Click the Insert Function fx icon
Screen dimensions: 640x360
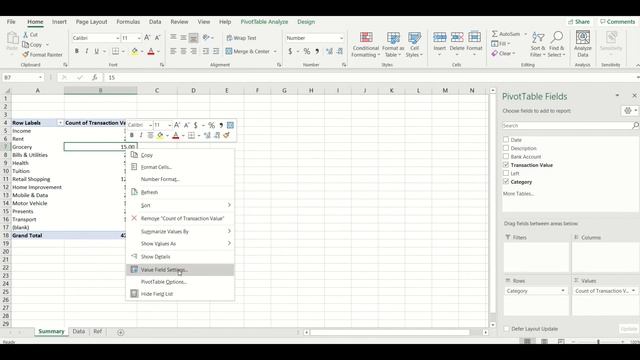click(x=94, y=77)
